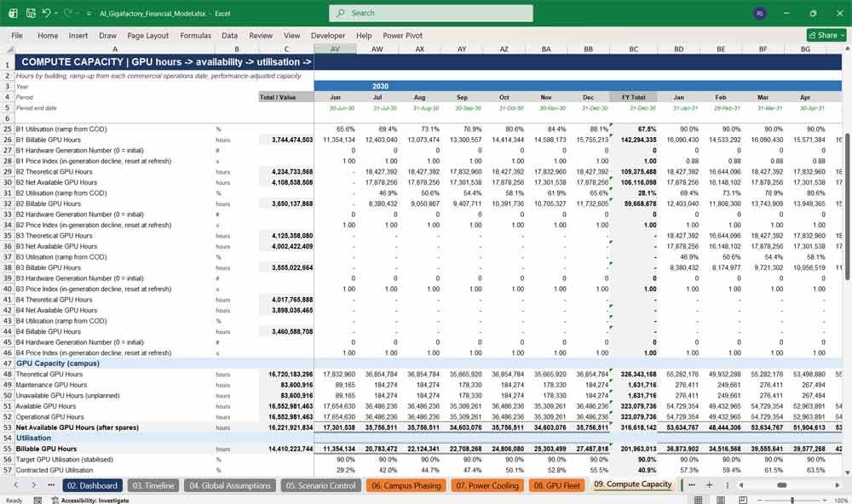Image resolution: width=852 pixels, height=504 pixels.
Task: Switch to the 05. Scenario Control sheet tab
Action: [x=320, y=485]
